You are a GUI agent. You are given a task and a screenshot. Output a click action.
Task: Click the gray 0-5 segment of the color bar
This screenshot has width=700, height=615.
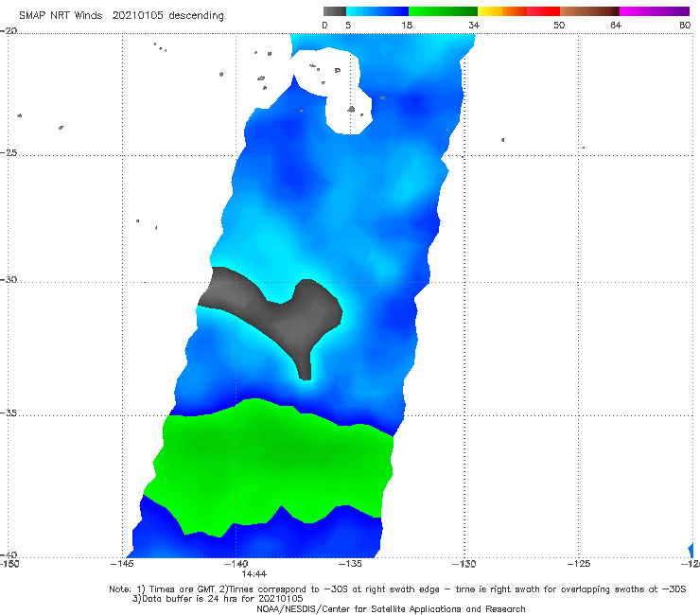point(335,11)
